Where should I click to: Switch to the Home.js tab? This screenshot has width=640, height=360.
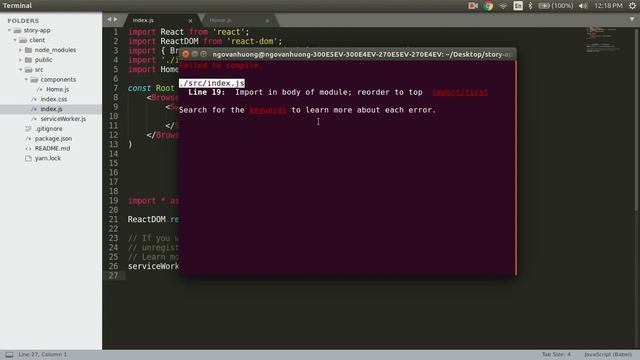220,20
